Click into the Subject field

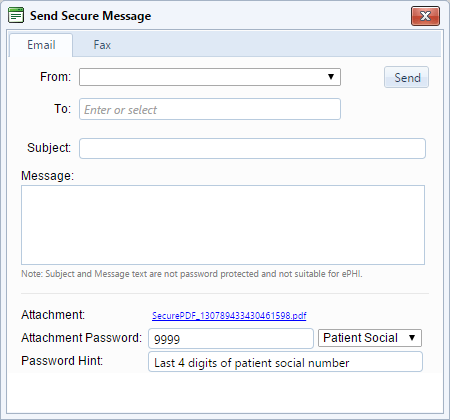click(x=252, y=148)
